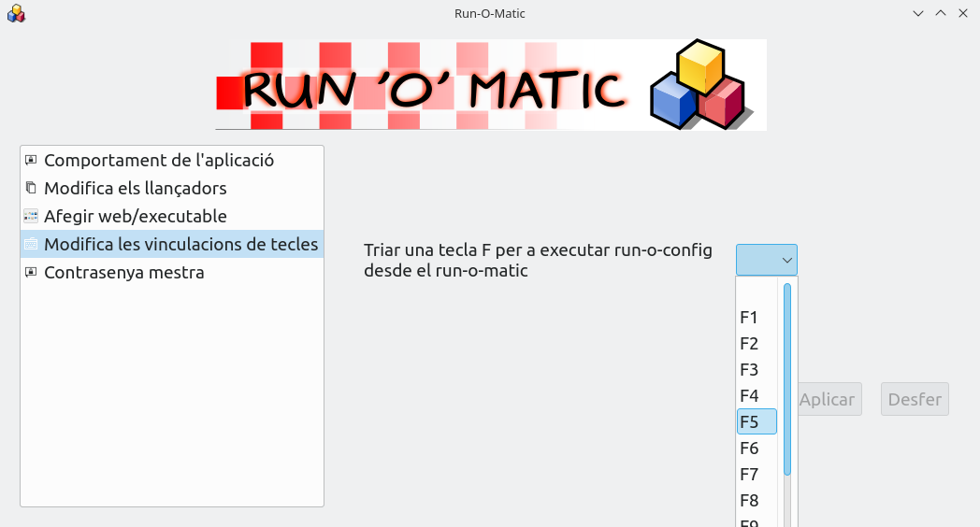
Task: Click keyboard icon beside Modifica les vinculacions
Action: coord(31,244)
